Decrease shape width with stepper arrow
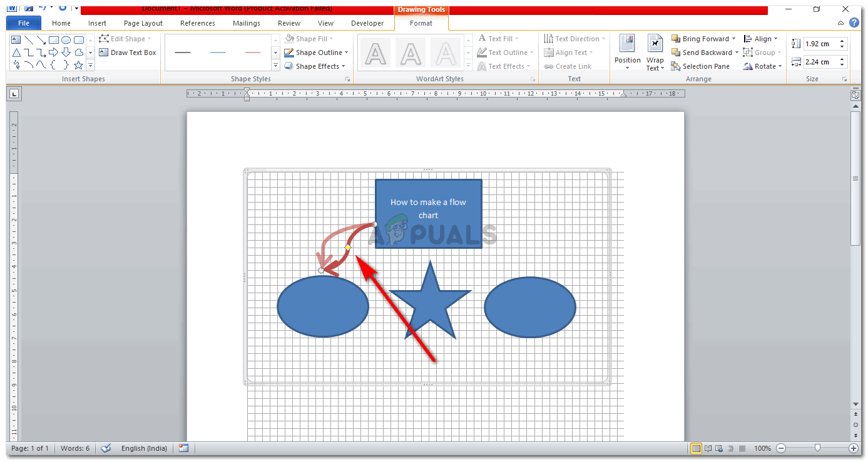This screenshot has height=462, width=868. (842, 65)
